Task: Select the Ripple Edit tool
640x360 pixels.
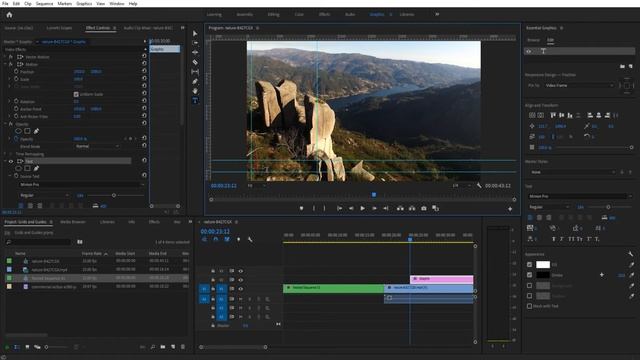Action: coord(195,53)
